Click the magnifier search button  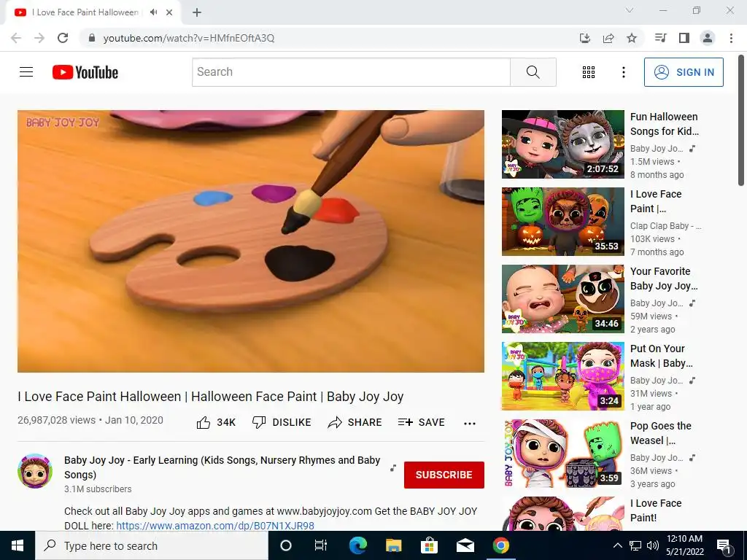pyautogui.click(x=533, y=72)
